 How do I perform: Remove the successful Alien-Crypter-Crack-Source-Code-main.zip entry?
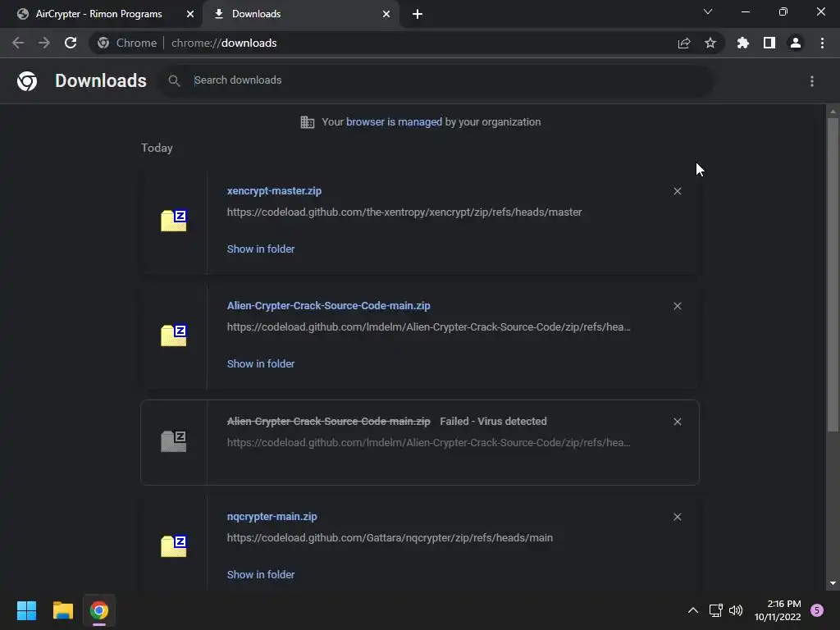tap(678, 306)
